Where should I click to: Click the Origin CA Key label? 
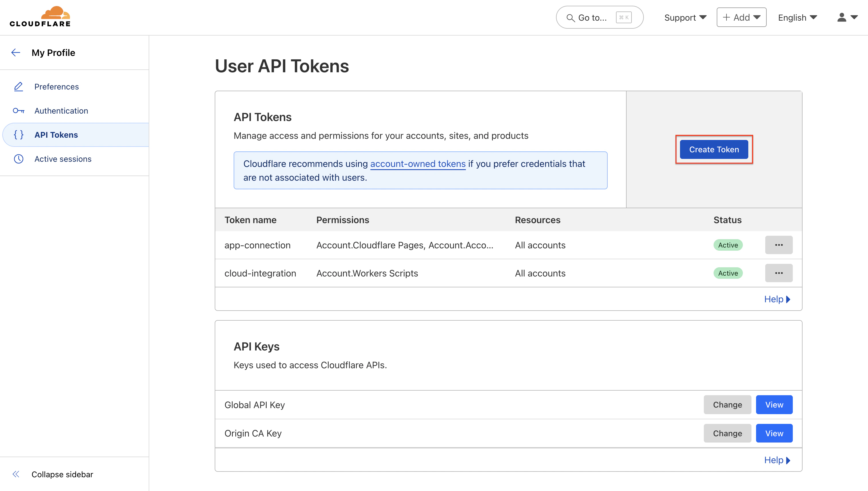coord(253,433)
